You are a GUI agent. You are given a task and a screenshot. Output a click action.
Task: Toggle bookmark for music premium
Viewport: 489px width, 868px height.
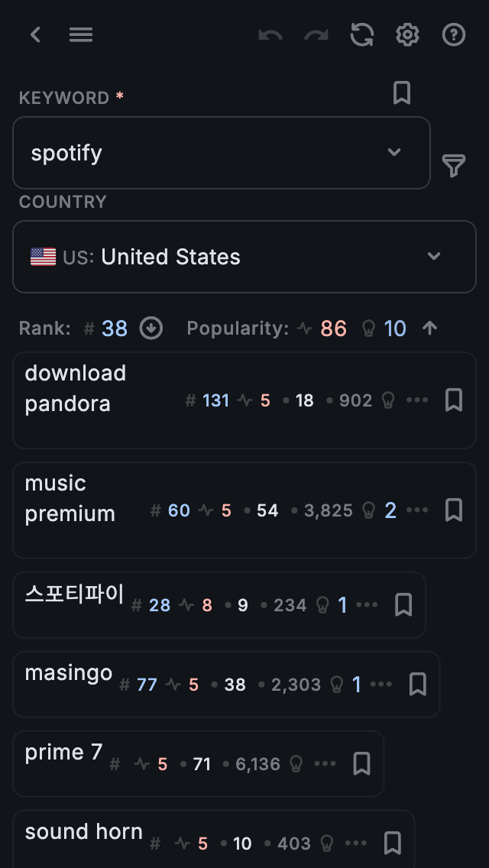coord(454,510)
